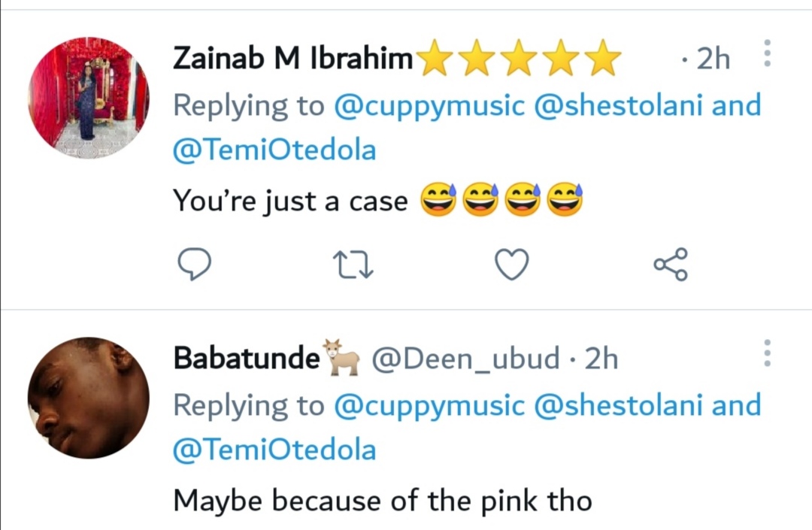Screen dimensions: 812x530
Task: Share Zainab M Ibrahim's tweet
Action: [670, 264]
